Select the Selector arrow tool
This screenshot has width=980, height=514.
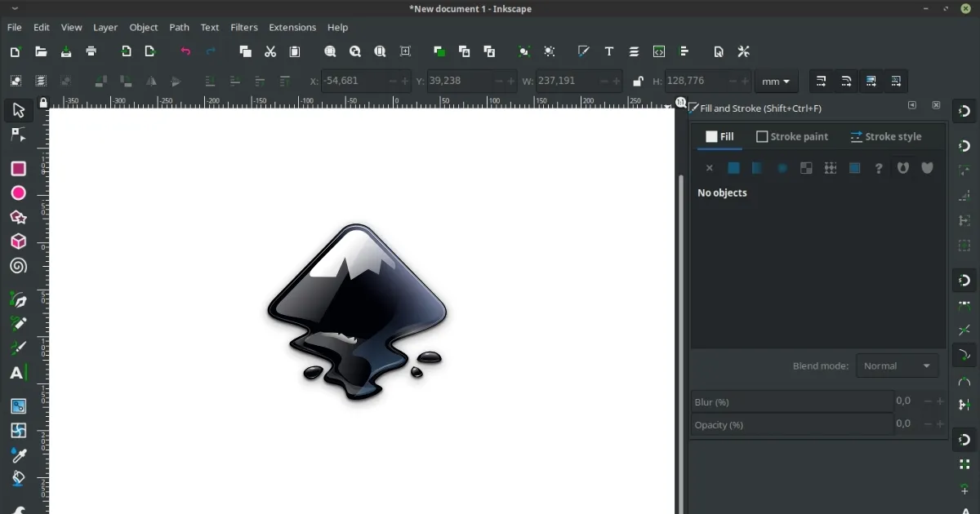pos(18,110)
